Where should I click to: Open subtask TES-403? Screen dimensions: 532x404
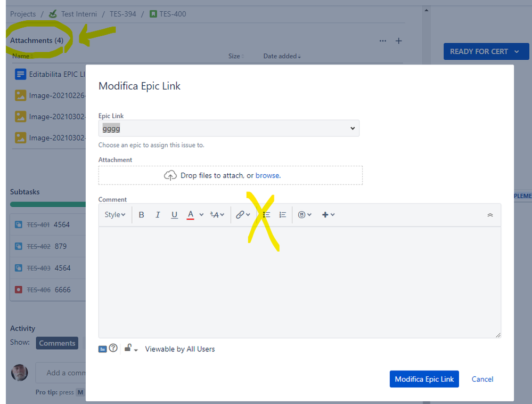(x=38, y=268)
